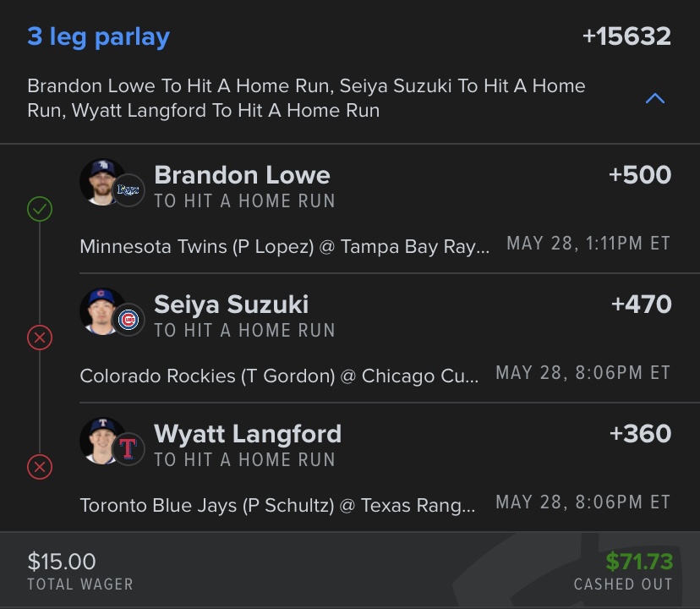Tap the $15.00 total wager amount

(x=62, y=561)
